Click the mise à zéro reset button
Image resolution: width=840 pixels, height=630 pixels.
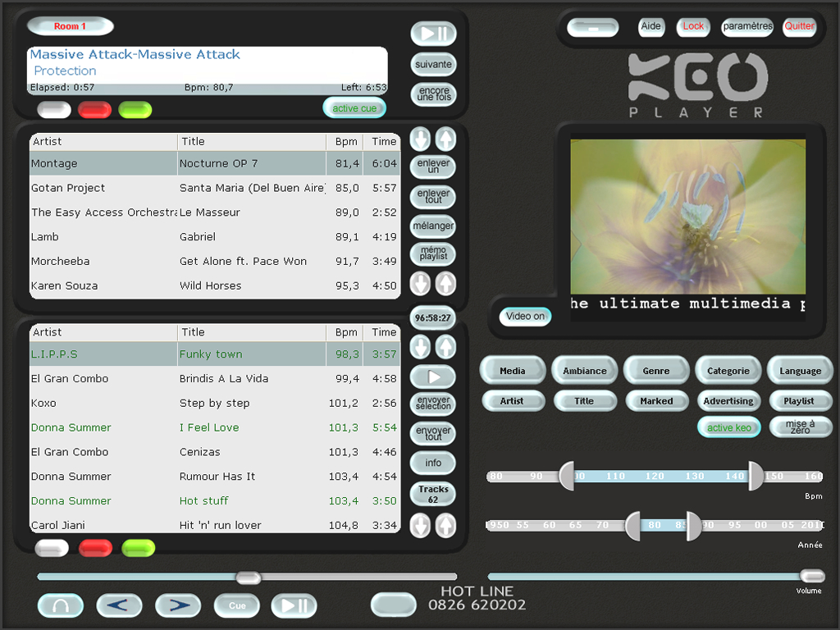coord(801,427)
